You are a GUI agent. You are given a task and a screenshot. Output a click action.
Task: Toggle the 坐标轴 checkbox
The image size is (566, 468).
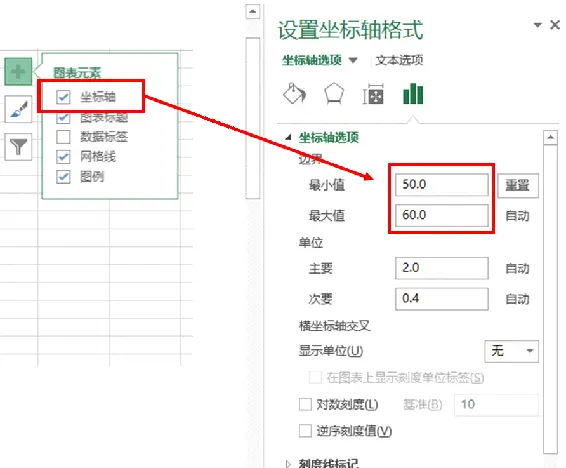63,97
